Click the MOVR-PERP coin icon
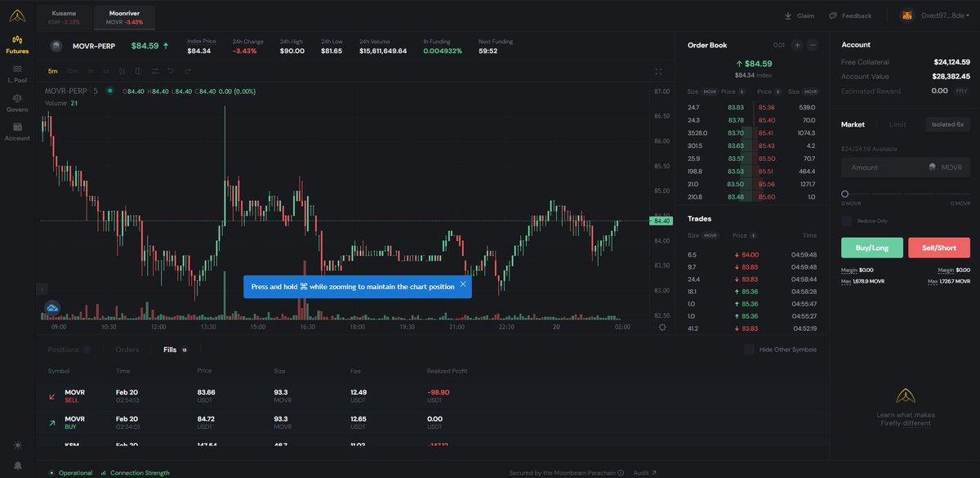980x478 pixels. [56, 47]
